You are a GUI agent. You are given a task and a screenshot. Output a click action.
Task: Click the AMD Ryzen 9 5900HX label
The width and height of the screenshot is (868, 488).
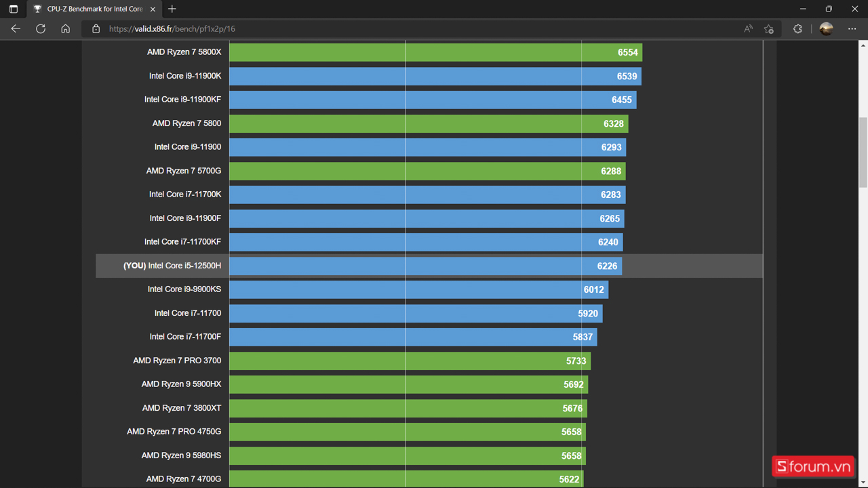click(181, 384)
